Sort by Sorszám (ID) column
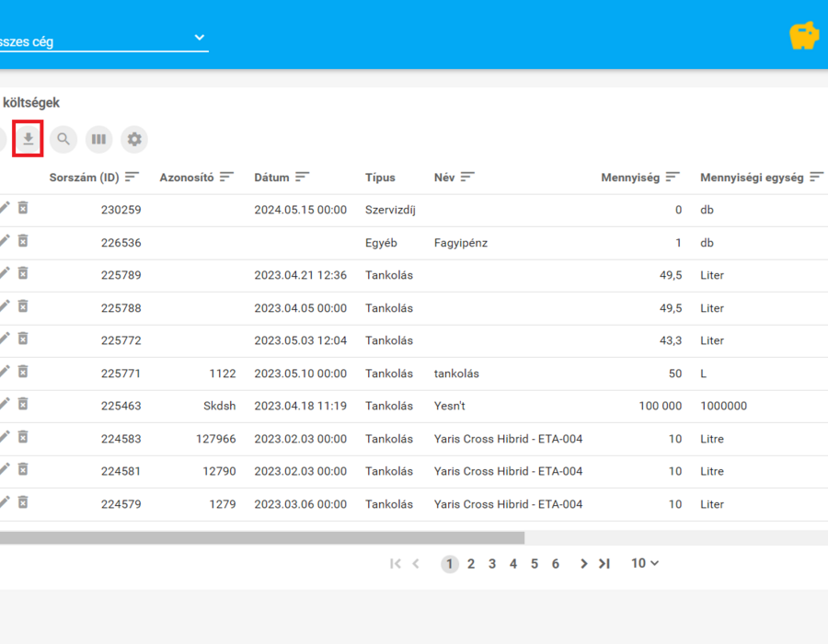The height and width of the screenshot is (644, 828). pos(132,177)
